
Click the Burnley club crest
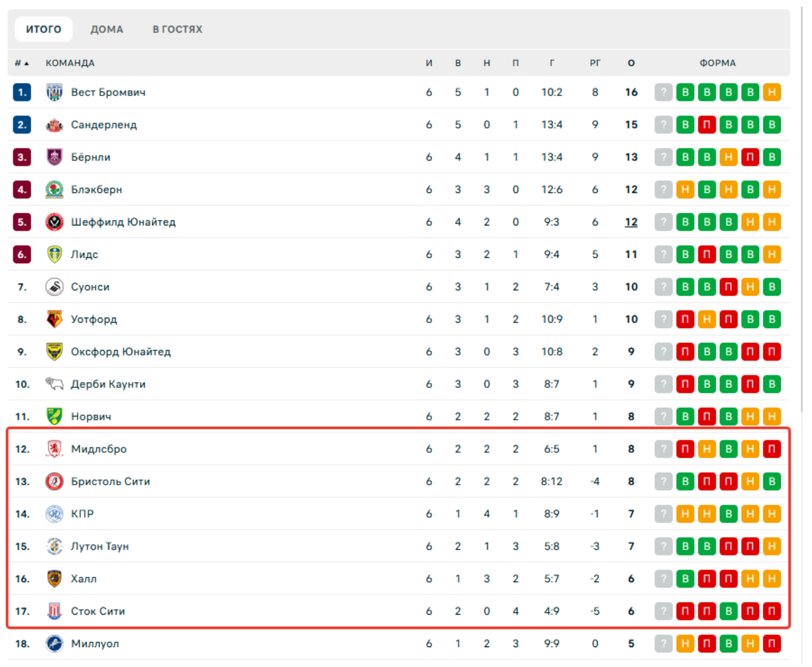click(x=54, y=157)
